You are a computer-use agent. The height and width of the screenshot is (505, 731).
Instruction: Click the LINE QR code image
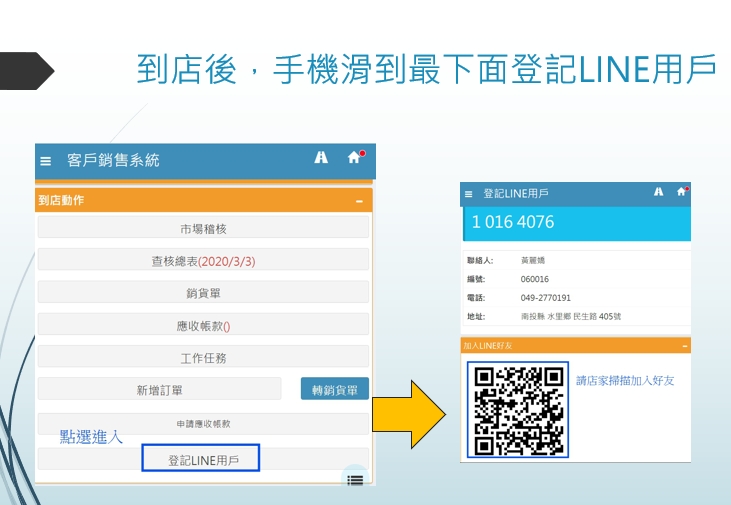point(518,410)
